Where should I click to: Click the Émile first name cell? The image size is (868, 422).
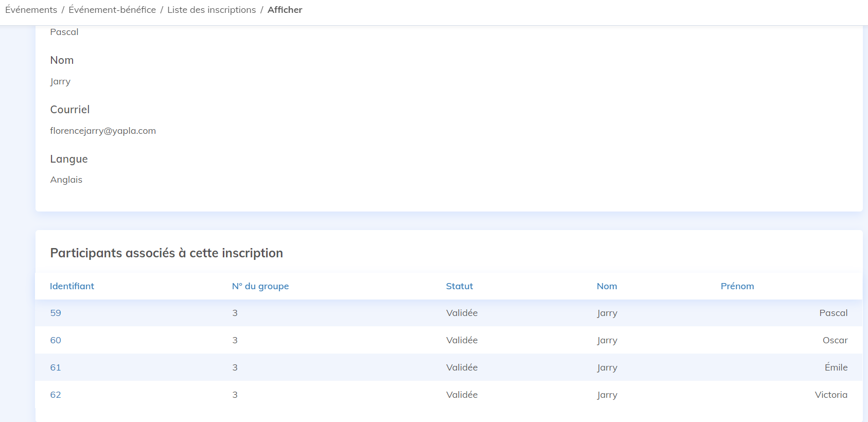tap(836, 367)
